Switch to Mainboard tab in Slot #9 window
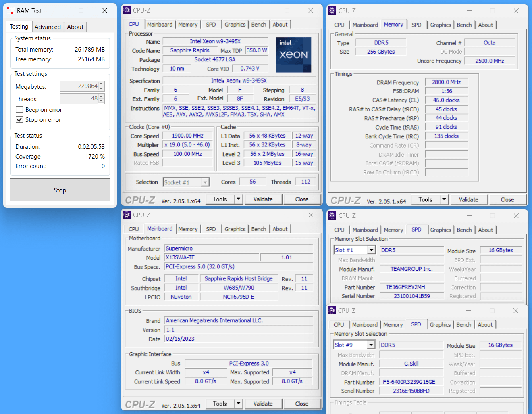 click(x=365, y=325)
